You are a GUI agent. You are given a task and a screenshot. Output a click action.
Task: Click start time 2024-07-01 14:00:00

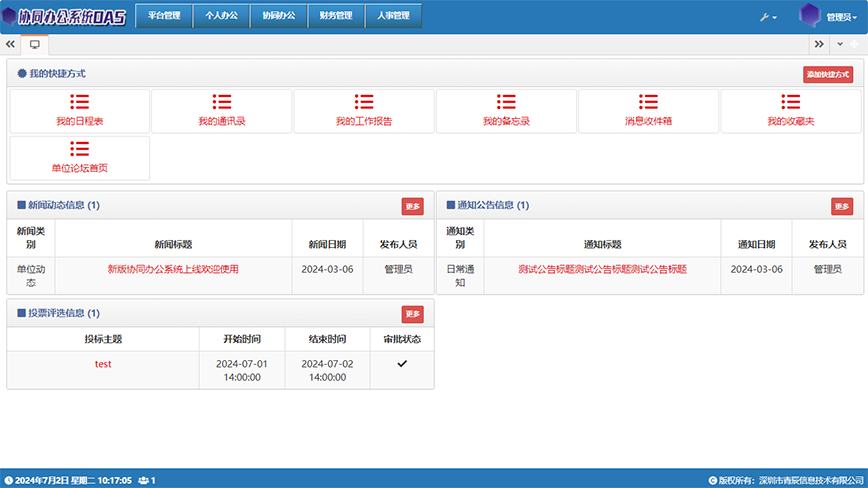pos(242,370)
